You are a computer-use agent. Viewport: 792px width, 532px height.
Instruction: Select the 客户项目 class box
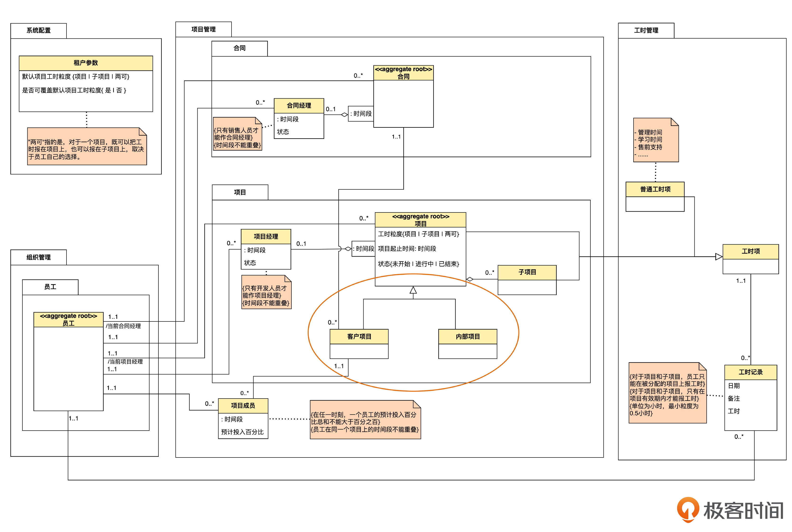(359, 337)
